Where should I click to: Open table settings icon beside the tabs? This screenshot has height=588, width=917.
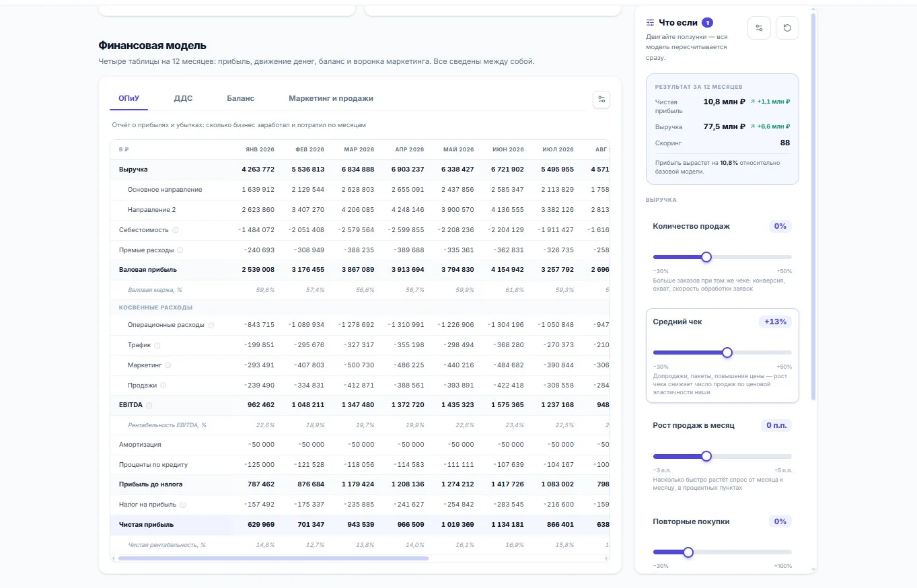click(x=601, y=100)
